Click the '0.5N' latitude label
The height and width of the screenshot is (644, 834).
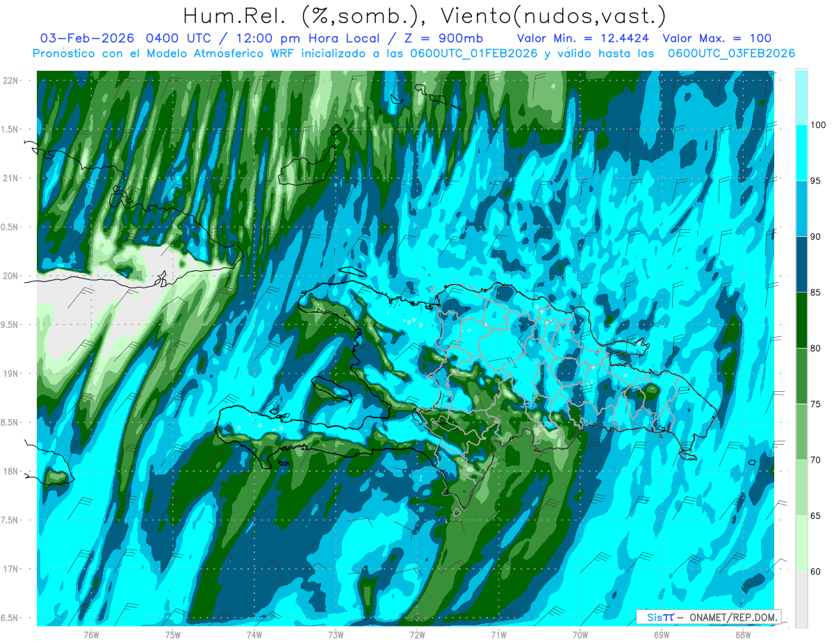pos(10,227)
